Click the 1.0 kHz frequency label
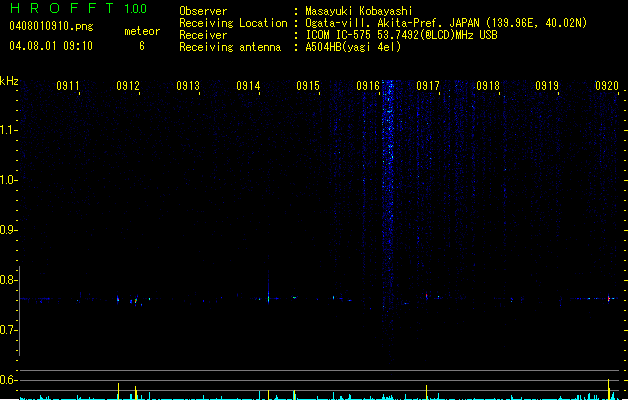629x400 pixels. (8, 180)
